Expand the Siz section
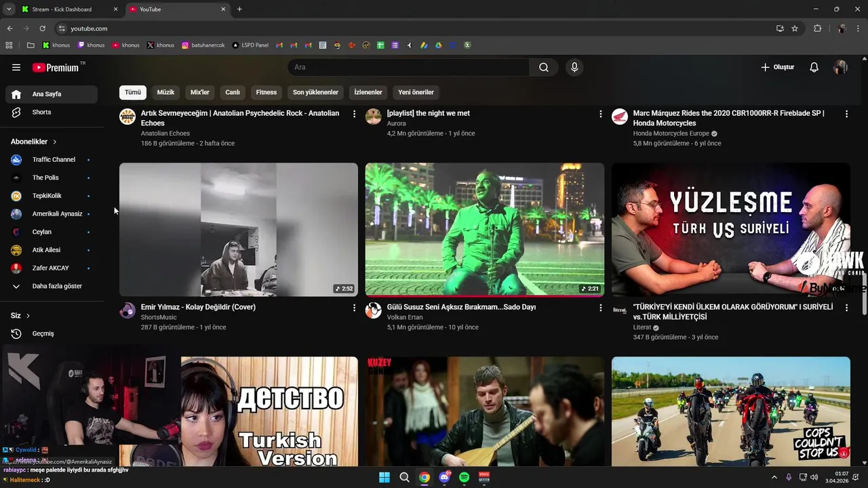Screen dimensions: 868x488 [20, 316]
